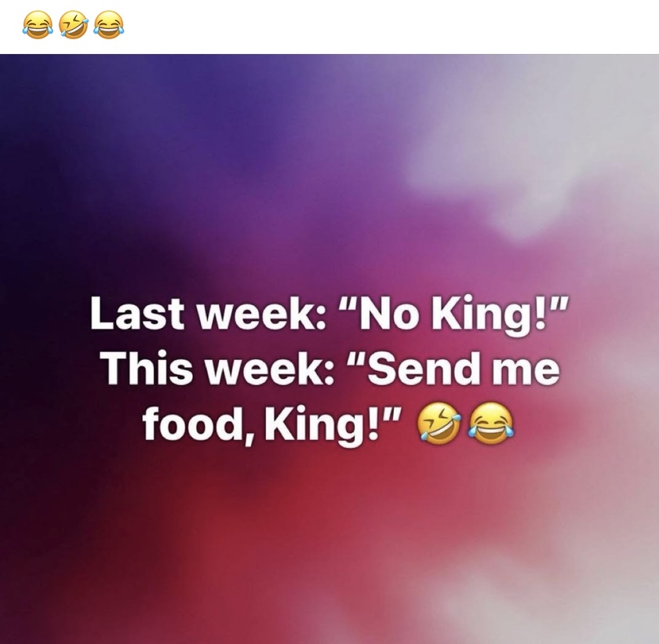The image size is (659, 644).
Task: Click the word "Last" in the image
Action: [x=137, y=314]
